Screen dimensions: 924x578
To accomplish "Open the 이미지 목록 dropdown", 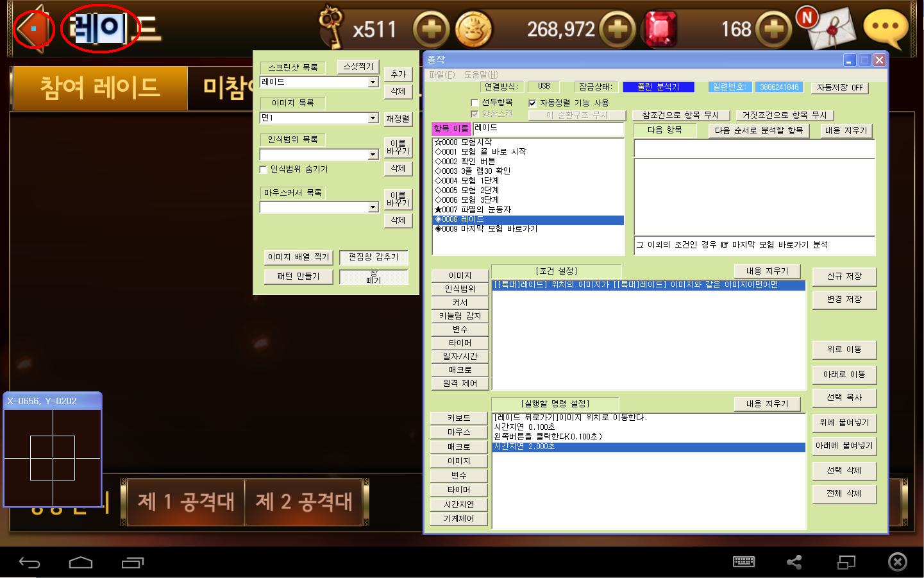I will (373, 119).
